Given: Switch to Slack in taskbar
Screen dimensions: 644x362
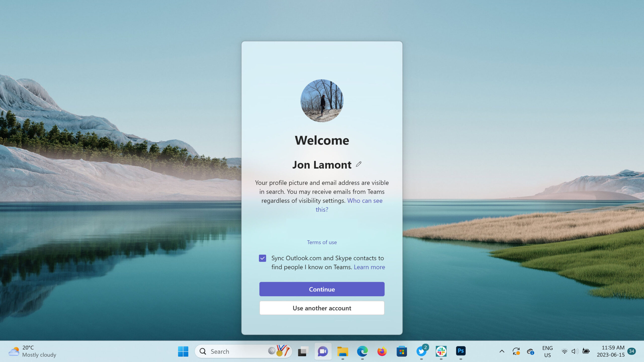Looking at the screenshot, I should pyautogui.click(x=441, y=351).
